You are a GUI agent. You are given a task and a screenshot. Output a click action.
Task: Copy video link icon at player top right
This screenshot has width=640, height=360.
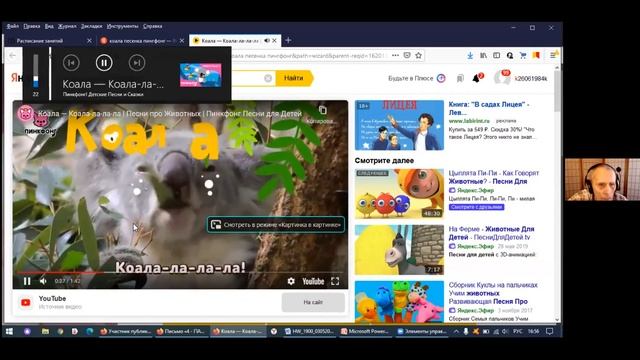322,110
